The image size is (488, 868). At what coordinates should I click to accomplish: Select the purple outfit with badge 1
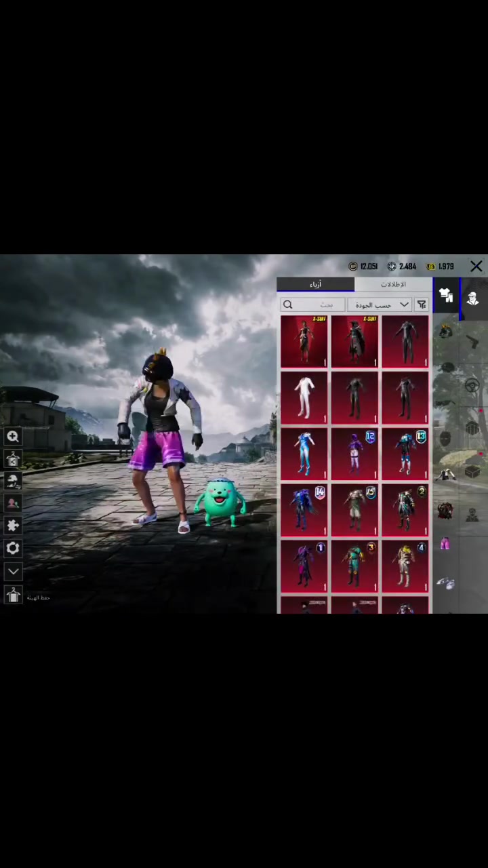(304, 566)
